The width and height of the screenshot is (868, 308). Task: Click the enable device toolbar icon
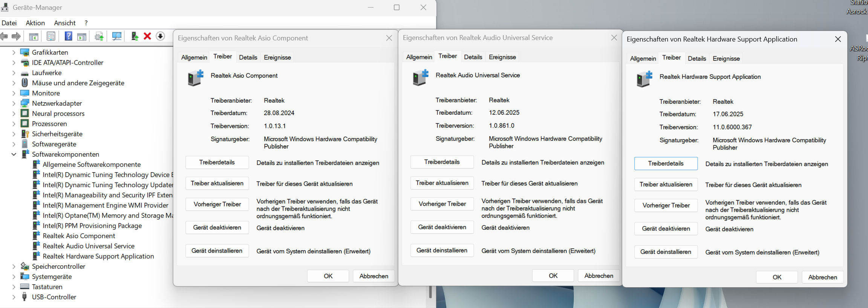[x=135, y=36]
